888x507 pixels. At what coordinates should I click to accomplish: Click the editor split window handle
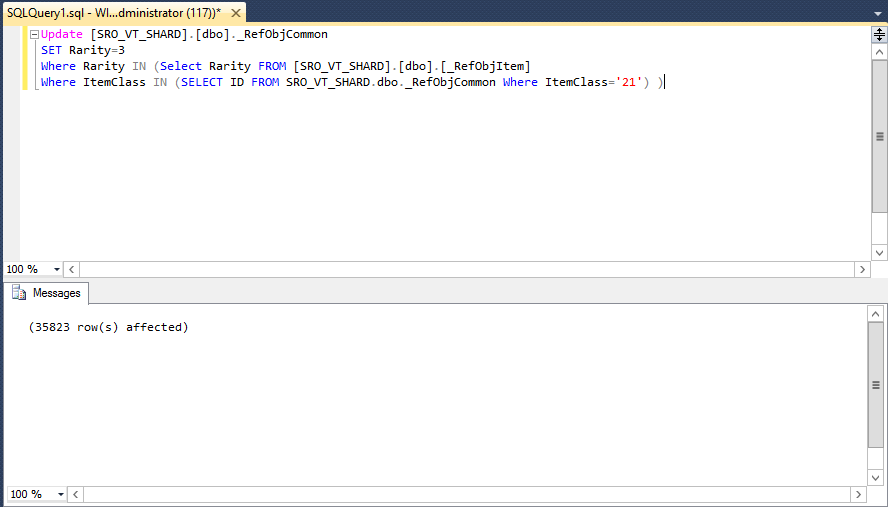[879, 35]
